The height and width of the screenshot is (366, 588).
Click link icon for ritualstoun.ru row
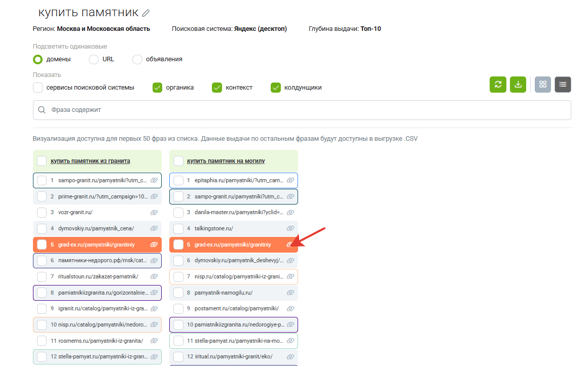pyautogui.click(x=154, y=277)
